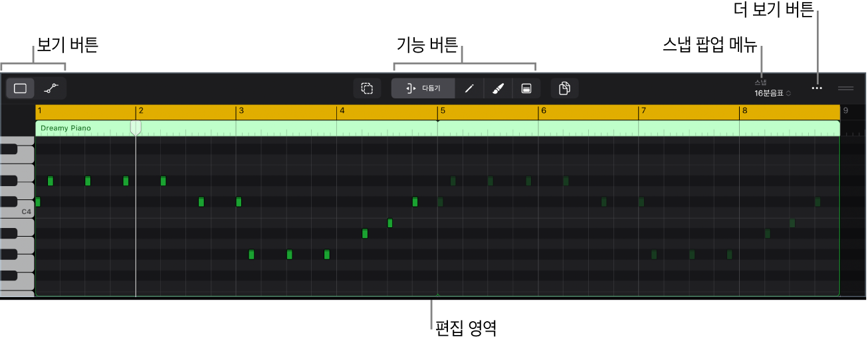Click bar 8 on the ruler

pos(745,111)
